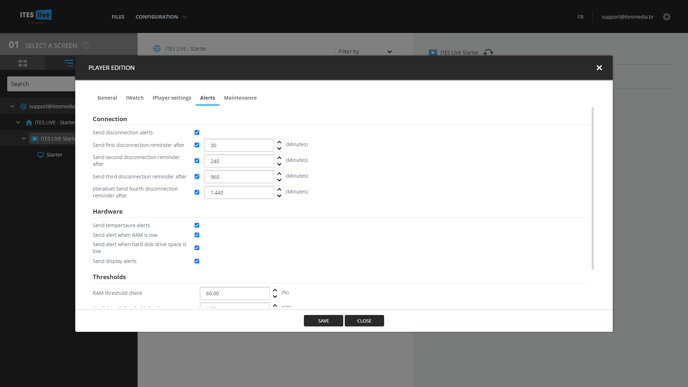Click the player icon beside ITES LIVE Starter header
This screenshot has height=387, width=688.
pyautogui.click(x=433, y=53)
